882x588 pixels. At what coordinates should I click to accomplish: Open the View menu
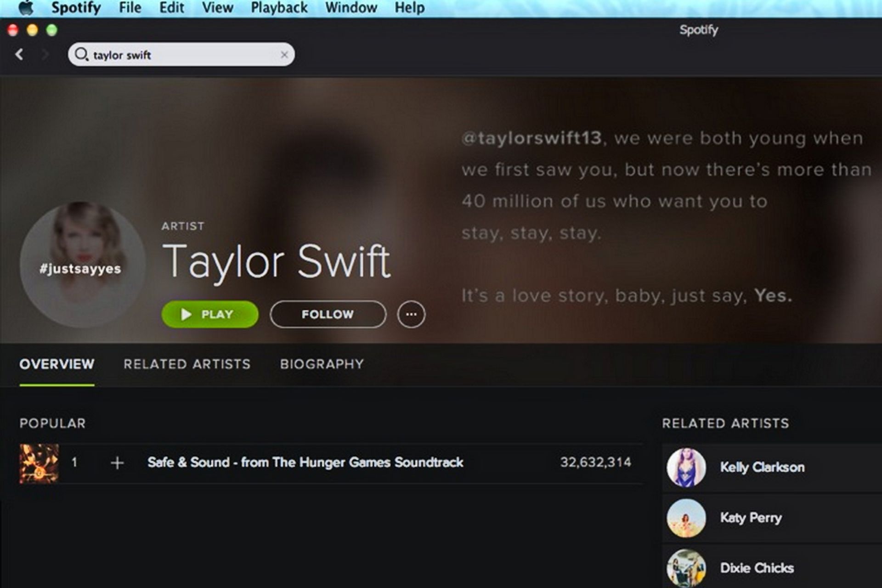pyautogui.click(x=217, y=8)
